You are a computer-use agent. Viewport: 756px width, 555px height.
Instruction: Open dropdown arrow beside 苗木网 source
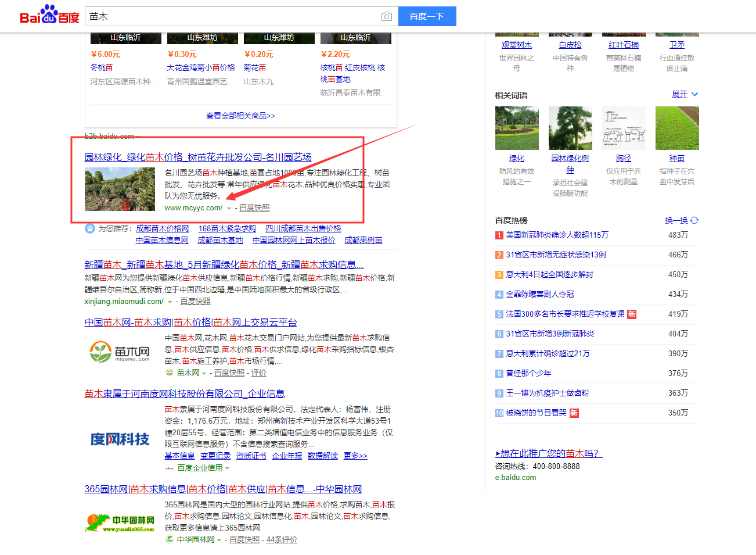(204, 373)
